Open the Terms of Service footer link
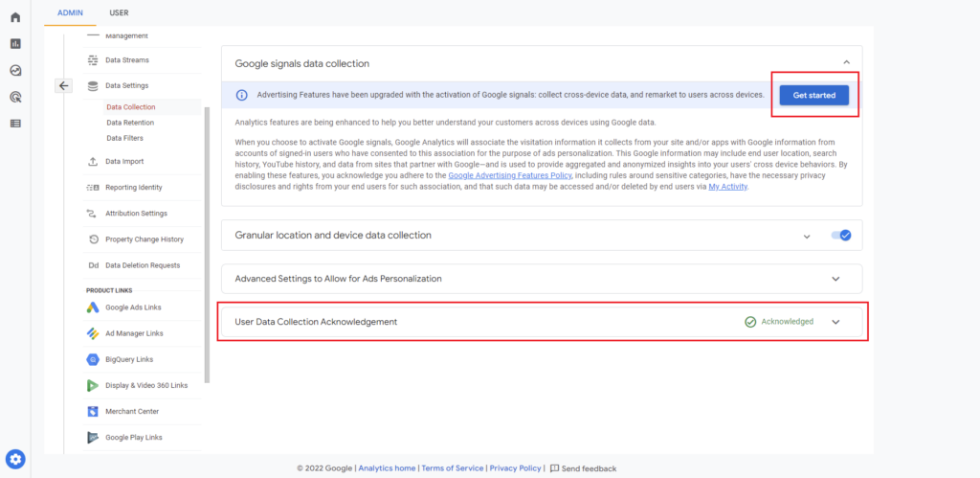 (x=453, y=468)
